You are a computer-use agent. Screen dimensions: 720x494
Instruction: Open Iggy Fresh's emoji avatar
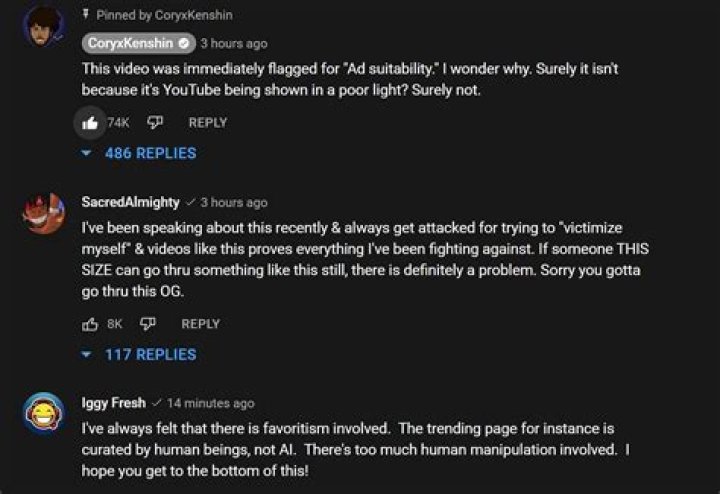coord(43,413)
